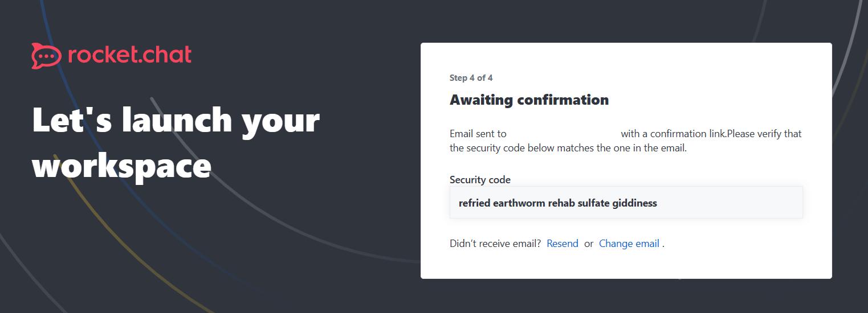
Task: Click the 'Didn't receive email?' text
Action: point(495,244)
